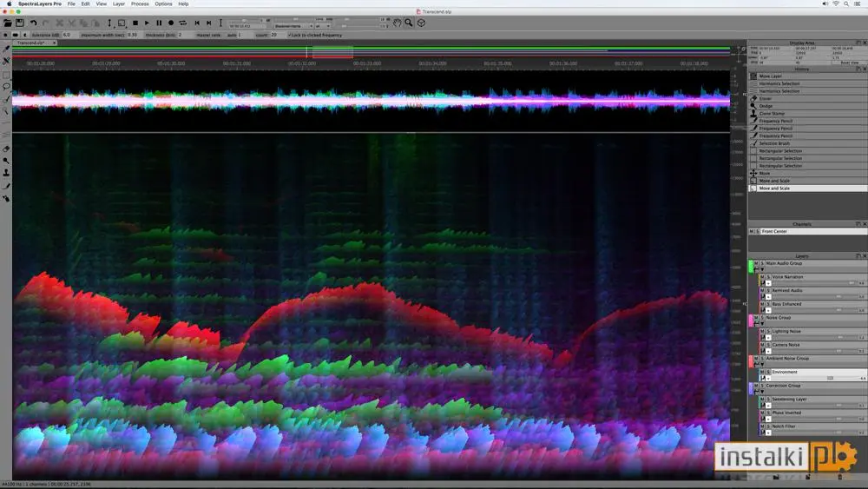The image size is (868, 489).
Task: Select the Hand pan tool
Action: [x=397, y=23]
